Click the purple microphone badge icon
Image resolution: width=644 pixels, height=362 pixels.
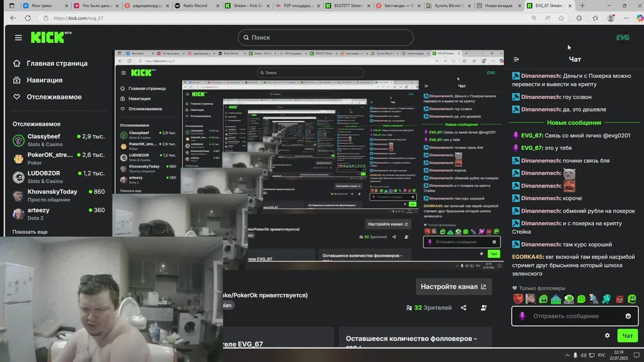[522, 316]
